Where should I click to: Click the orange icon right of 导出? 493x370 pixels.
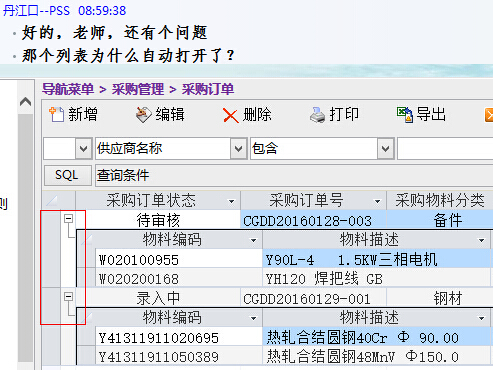point(489,115)
